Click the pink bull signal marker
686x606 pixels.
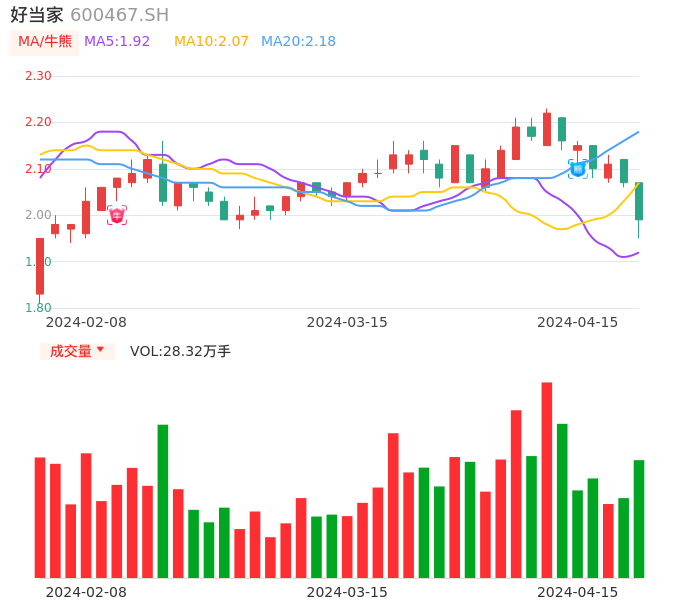pyautogui.click(x=117, y=215)
